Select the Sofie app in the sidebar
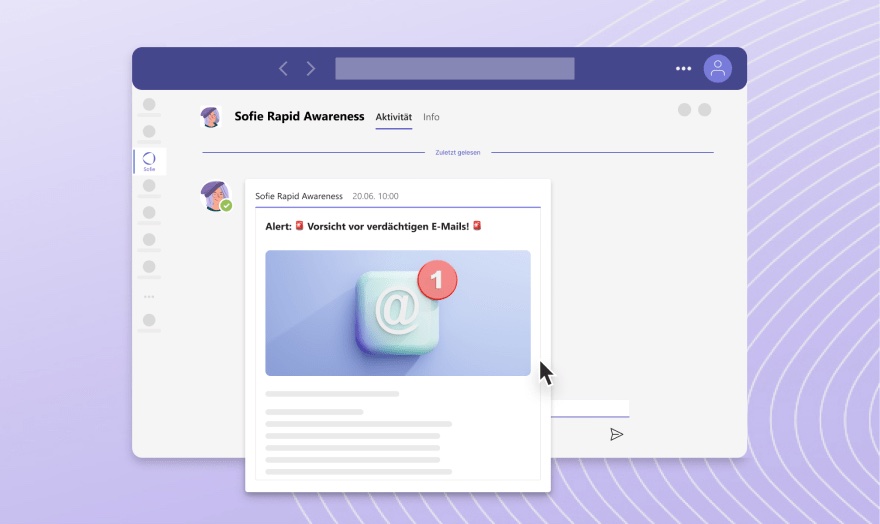Screen dimensions: 880x524 [x=149, y=162]
